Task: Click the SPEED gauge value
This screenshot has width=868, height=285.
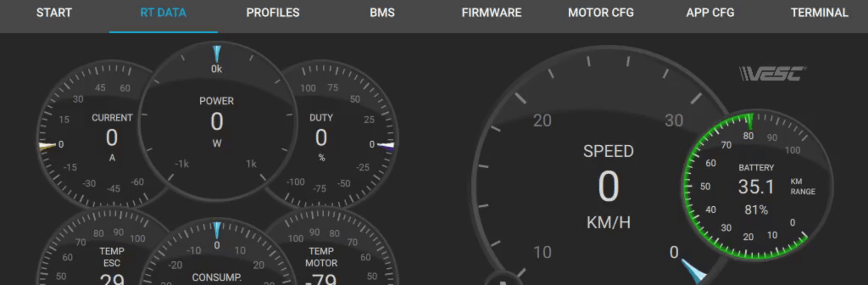Action: pos(609,187)
